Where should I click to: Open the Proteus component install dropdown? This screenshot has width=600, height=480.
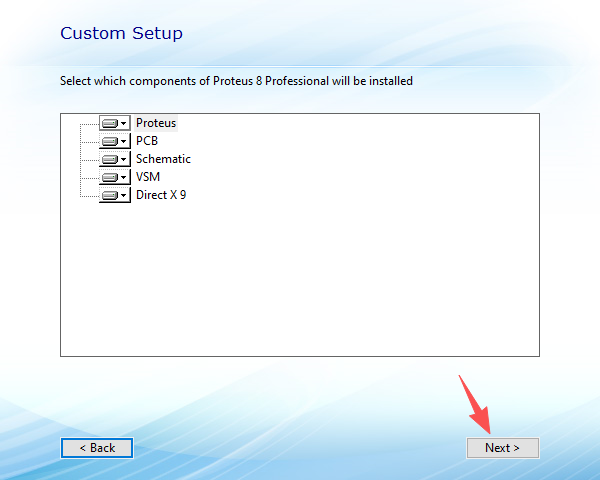point(115,123)
